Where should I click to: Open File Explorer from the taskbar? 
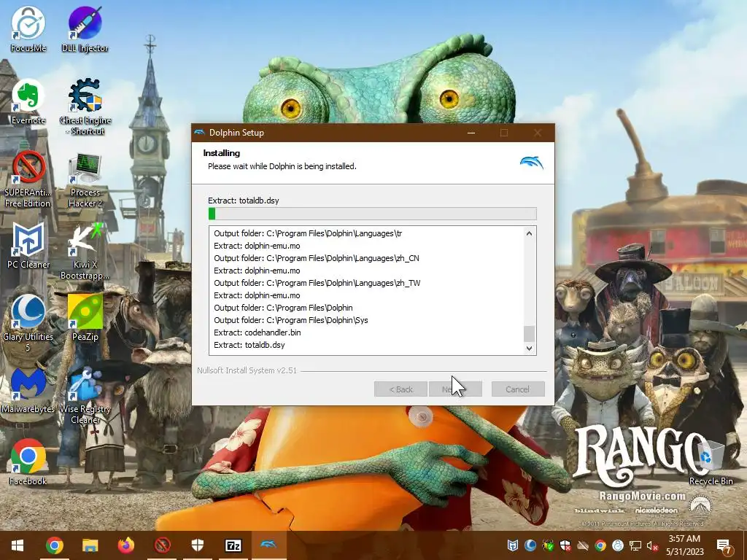click(x=90, y=545)
